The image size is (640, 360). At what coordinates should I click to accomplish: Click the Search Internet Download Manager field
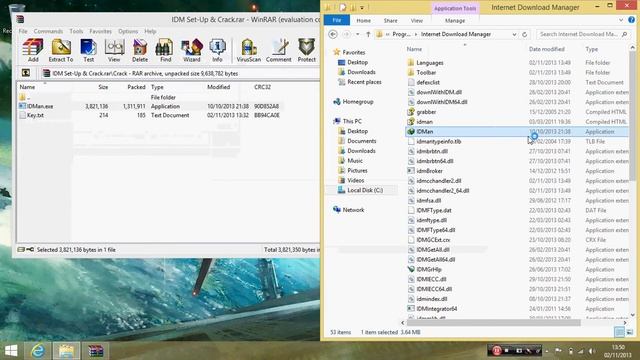point(582,34)
